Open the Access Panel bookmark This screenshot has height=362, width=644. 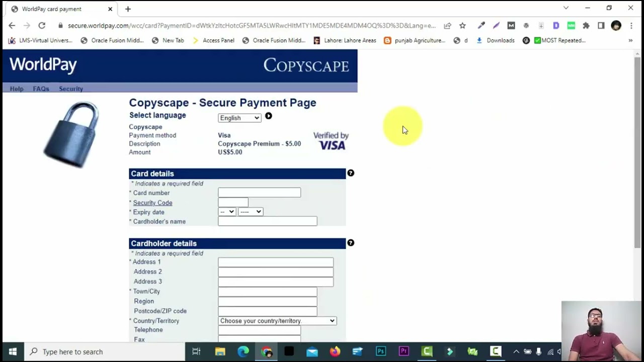(x=214, y=40)
